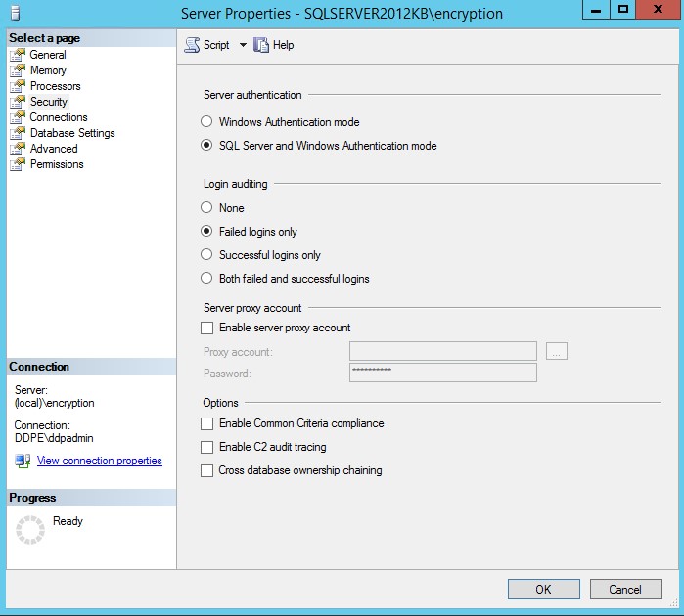Open the Memory page
Viewport: 684px width, 616px height.
(48, 70)
